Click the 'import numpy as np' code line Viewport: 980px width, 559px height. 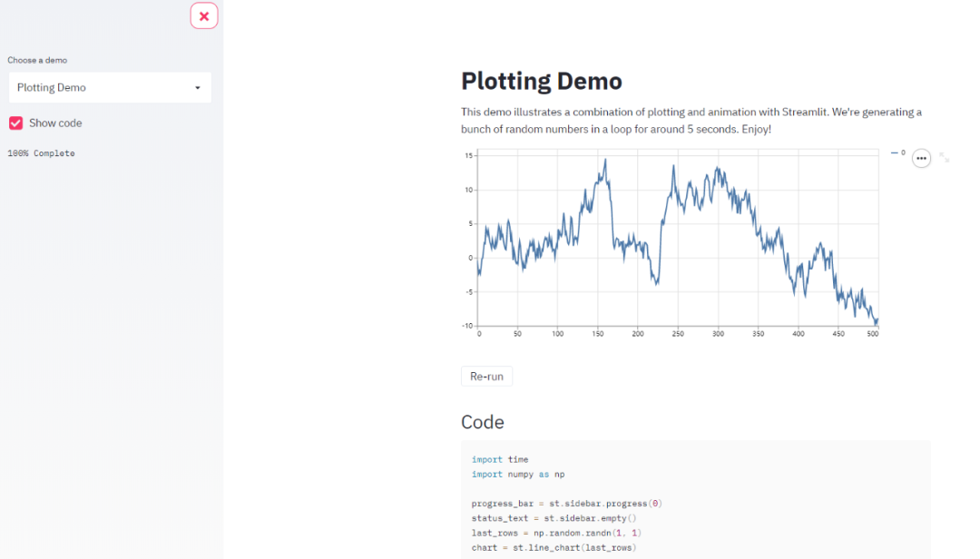[x=517, y=475]
